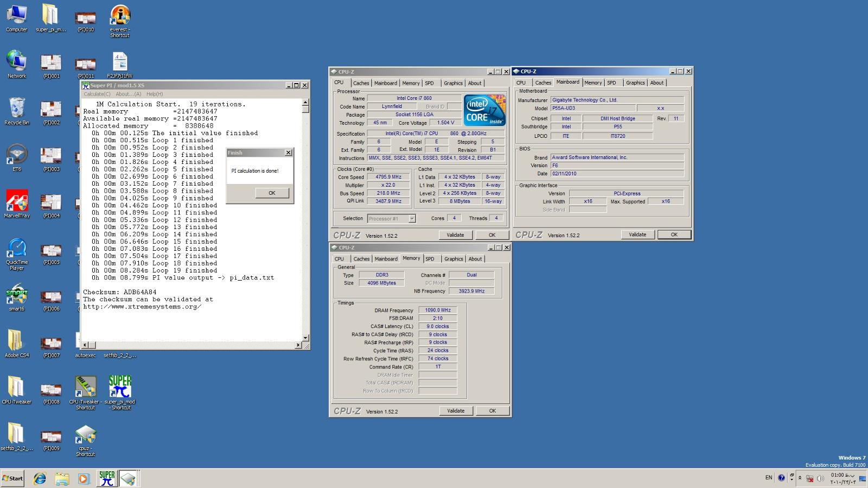The width and height of the screenshot is (868, 488).
Task: Click the Intel Core i7 logo
Action: point(485,110)
